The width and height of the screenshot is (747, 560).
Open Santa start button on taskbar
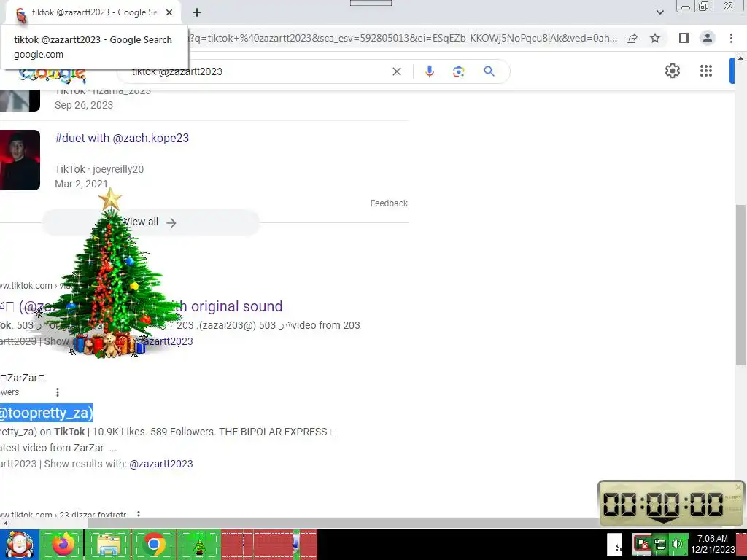click(19, 545)
